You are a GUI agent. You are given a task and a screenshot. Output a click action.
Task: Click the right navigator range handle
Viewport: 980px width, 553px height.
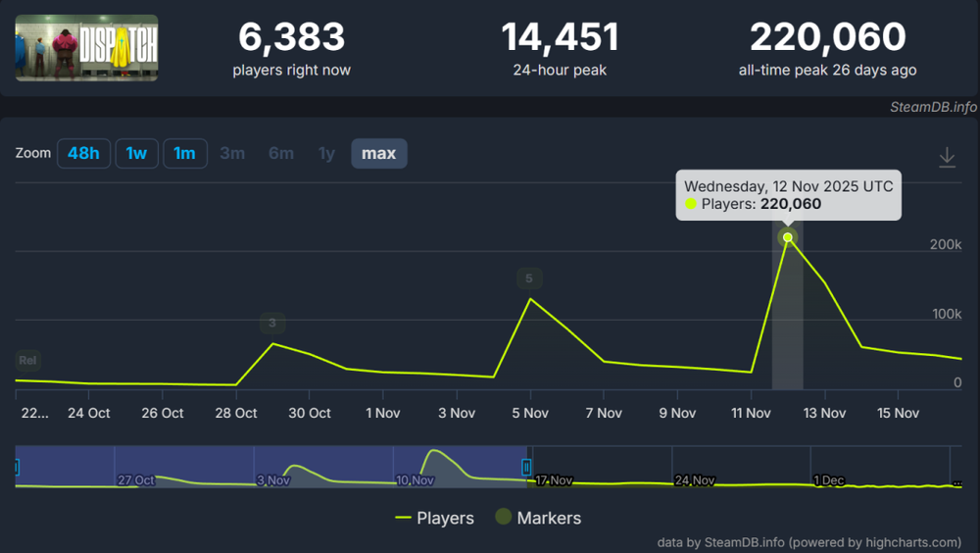(x=526, y=468)
